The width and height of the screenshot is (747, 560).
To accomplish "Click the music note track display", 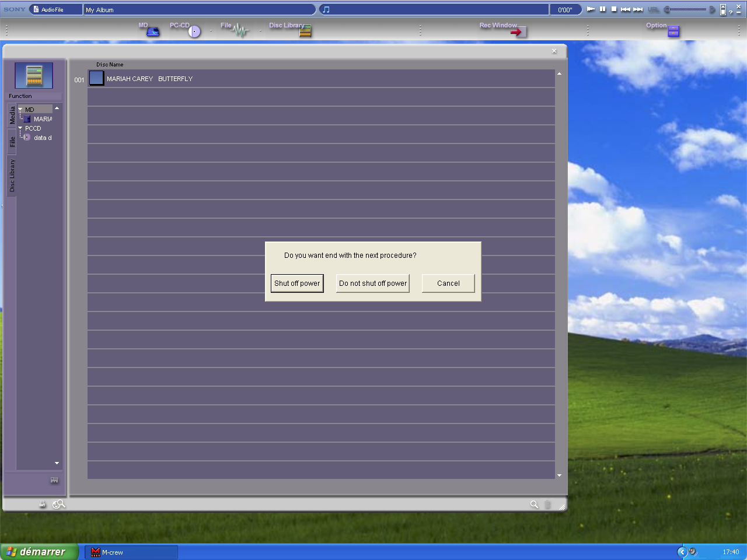I will pyautogui.click(x=435, y=9).
